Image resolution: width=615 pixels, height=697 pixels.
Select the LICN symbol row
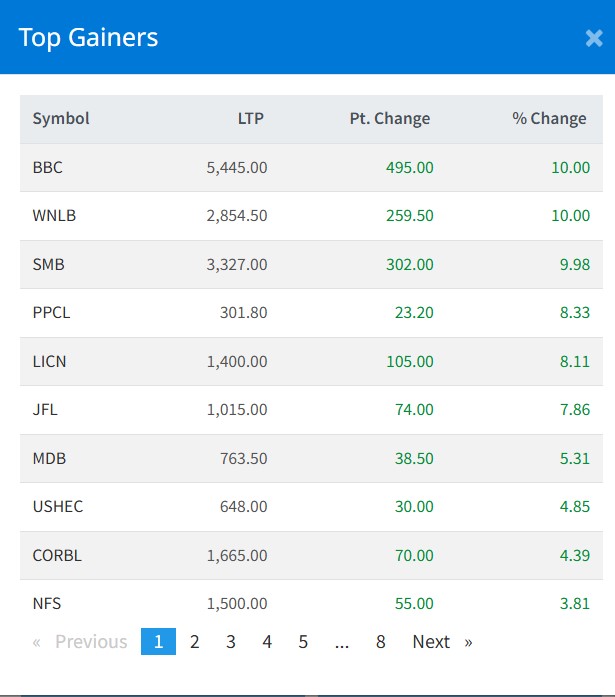(x=49, y=361)
